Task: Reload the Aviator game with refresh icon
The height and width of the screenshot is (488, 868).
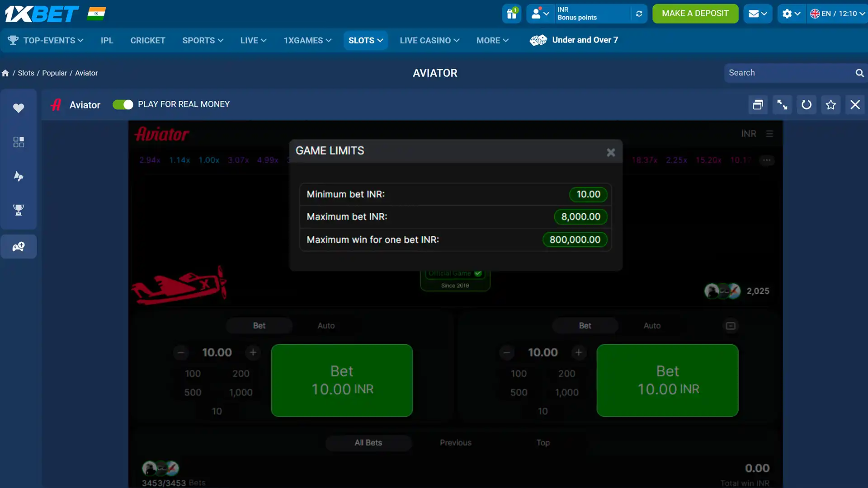Action: pyautogui.click(x=807, y=104)
